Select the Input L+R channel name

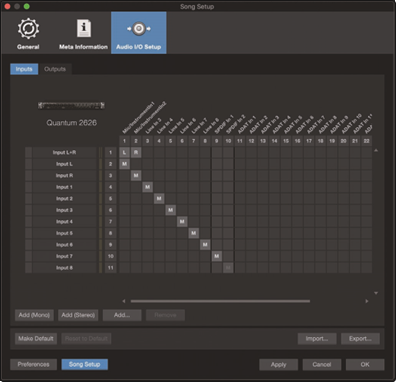pos(64,153)
